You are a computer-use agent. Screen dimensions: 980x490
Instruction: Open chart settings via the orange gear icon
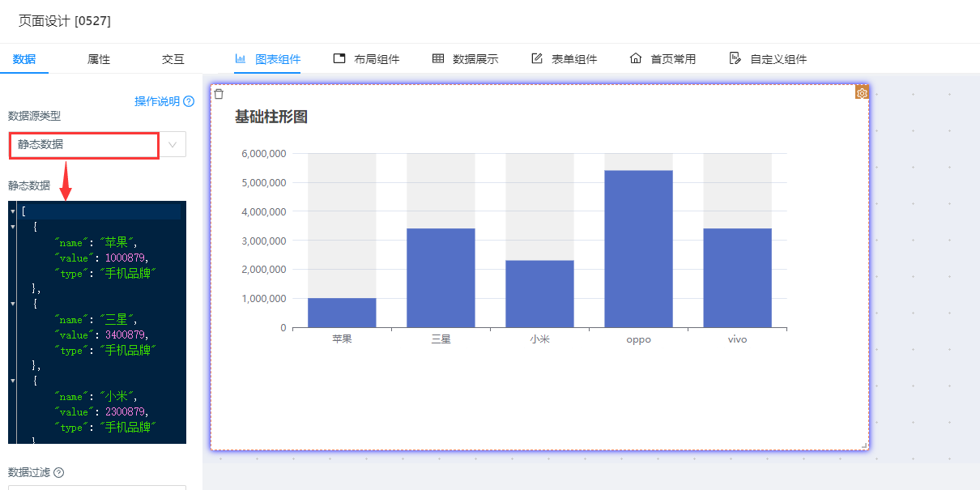click(862, 93)
